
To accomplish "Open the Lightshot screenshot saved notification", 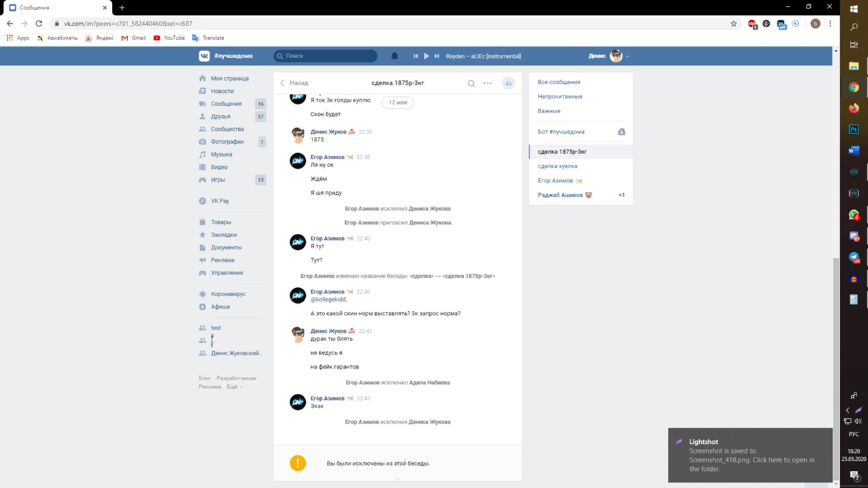I will (750, 455).
